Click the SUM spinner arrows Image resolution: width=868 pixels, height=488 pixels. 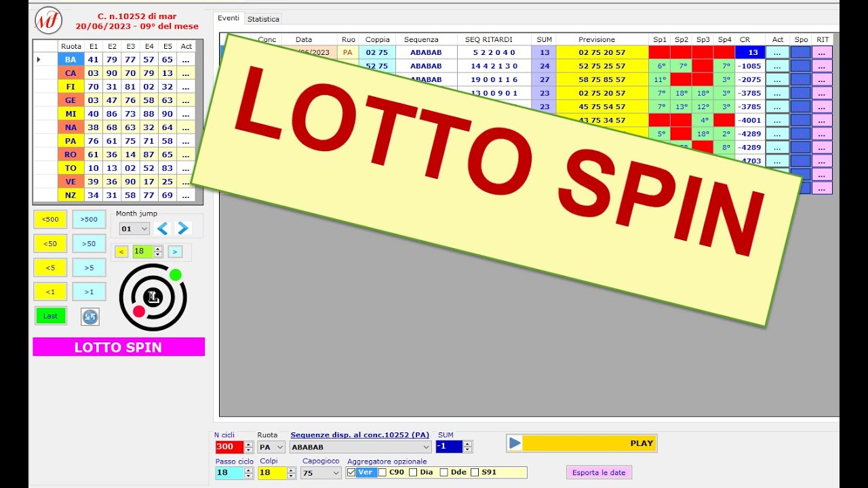pyautogui.click(x=467, y=447)
